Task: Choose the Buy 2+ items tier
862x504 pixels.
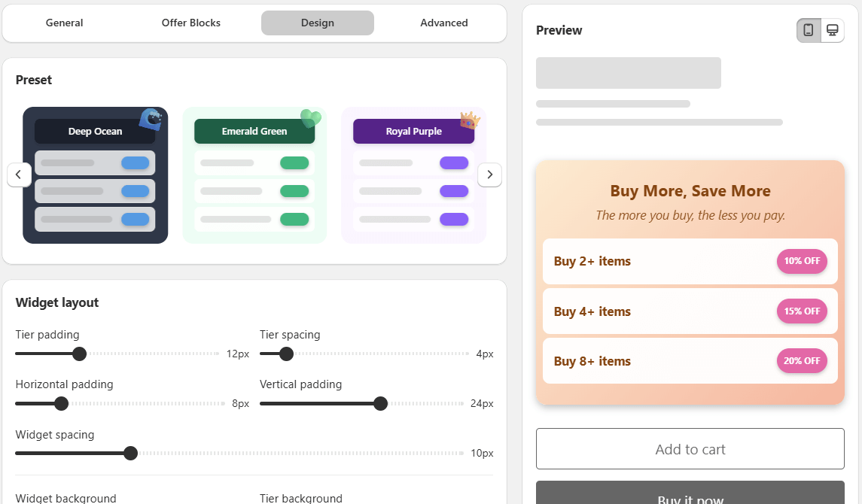Action: coord(690,261)
